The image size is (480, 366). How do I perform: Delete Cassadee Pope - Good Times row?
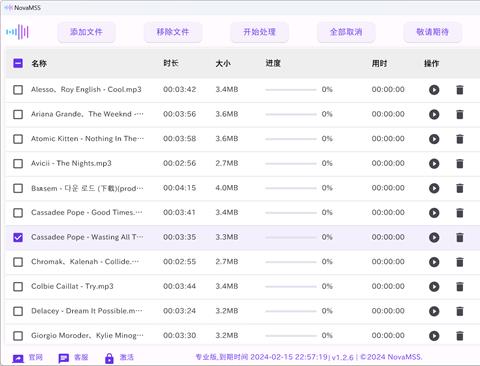tap(460, 213)
